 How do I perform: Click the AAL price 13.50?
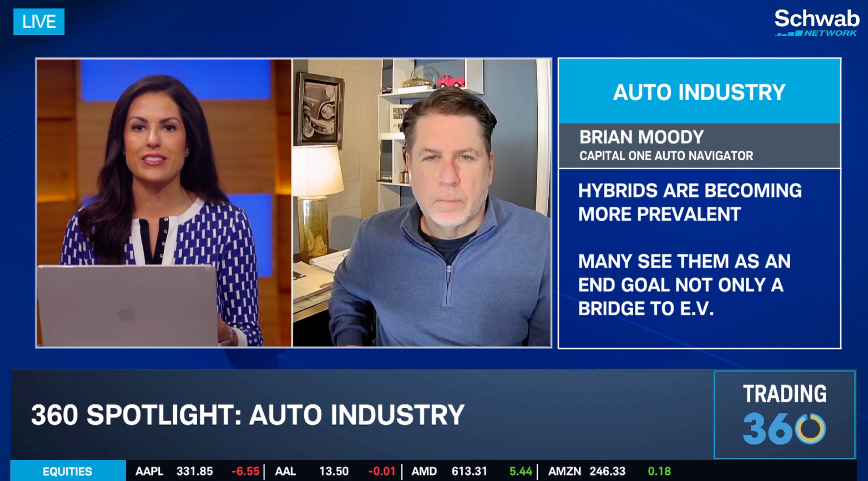coord(334,471)
